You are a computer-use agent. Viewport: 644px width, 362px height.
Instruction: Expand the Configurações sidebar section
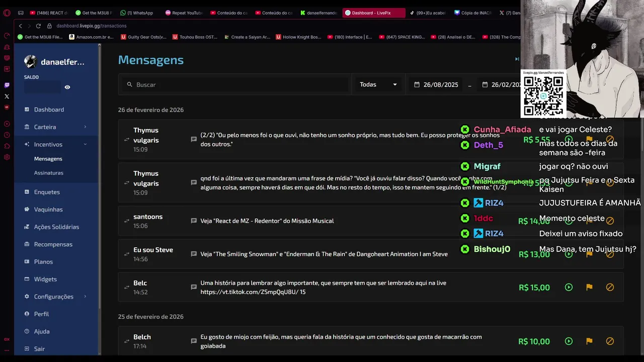tap(55, 297)
